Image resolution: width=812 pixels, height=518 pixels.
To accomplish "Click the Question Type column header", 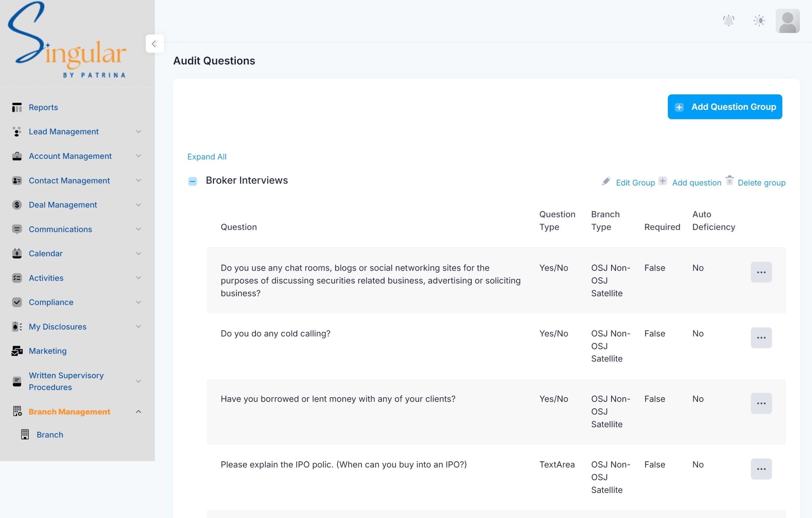I will [x=557, y=221].
